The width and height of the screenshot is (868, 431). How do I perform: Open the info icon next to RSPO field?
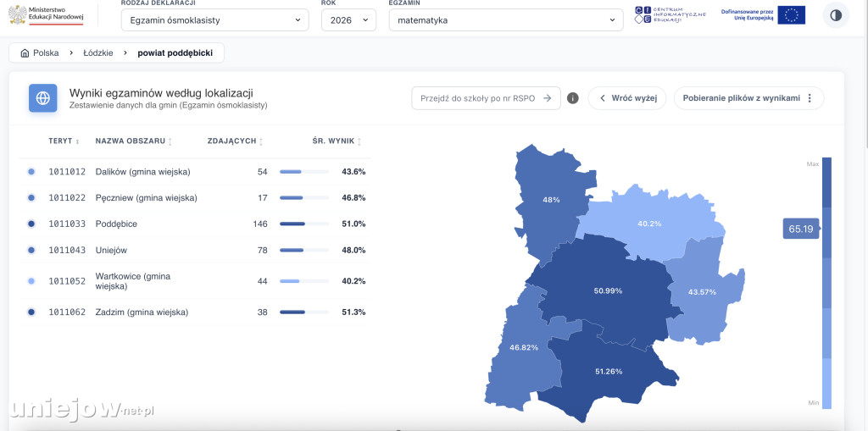[x=573, y=98]
